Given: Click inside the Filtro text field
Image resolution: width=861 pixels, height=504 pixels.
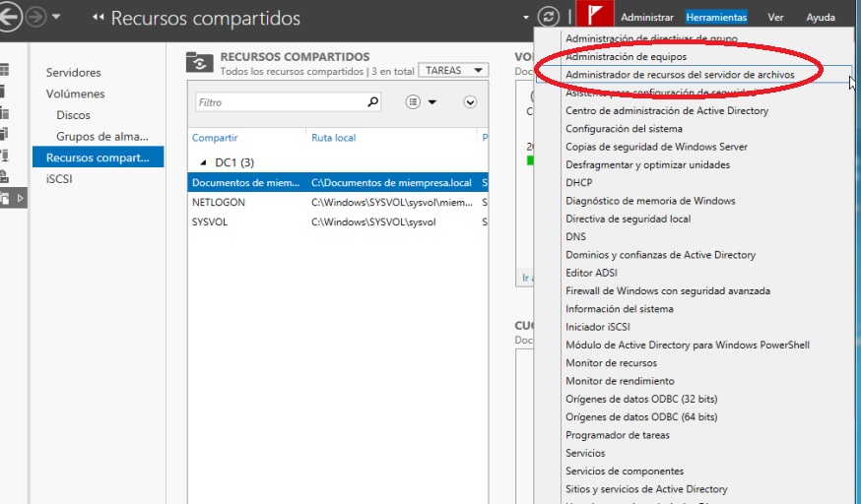Looking at the screenshot, I should [276, 101].
